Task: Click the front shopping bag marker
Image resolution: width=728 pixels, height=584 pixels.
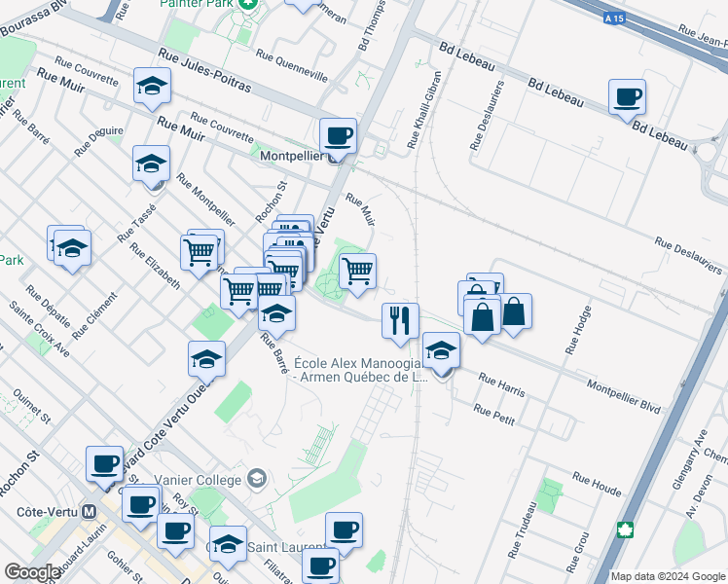Action: coord(482,318)
